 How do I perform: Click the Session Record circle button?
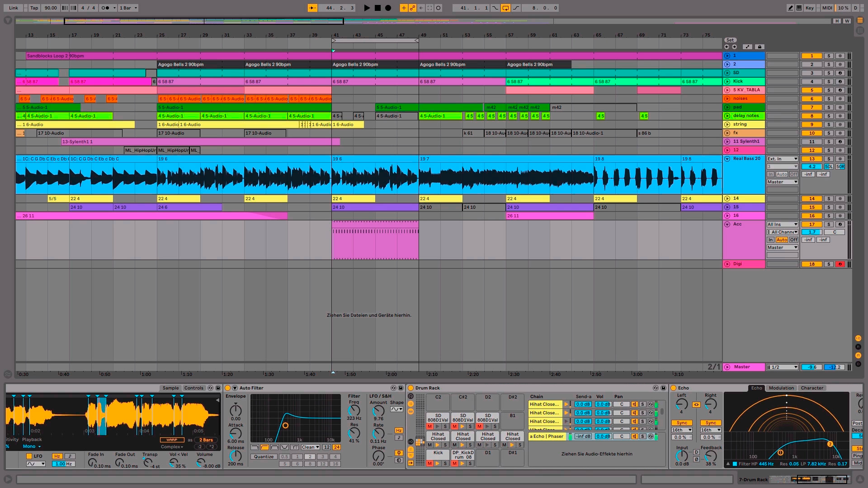[438, 8]
